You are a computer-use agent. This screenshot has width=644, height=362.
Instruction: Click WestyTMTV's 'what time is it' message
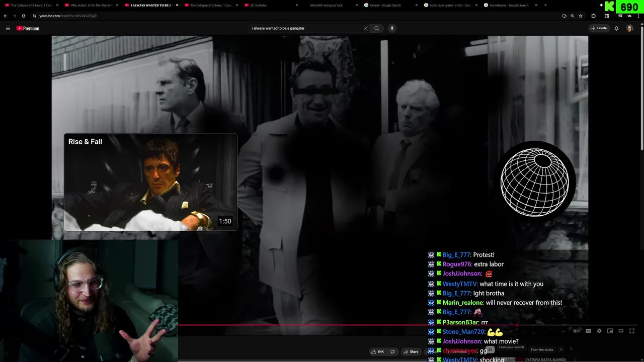pos(512,284)
